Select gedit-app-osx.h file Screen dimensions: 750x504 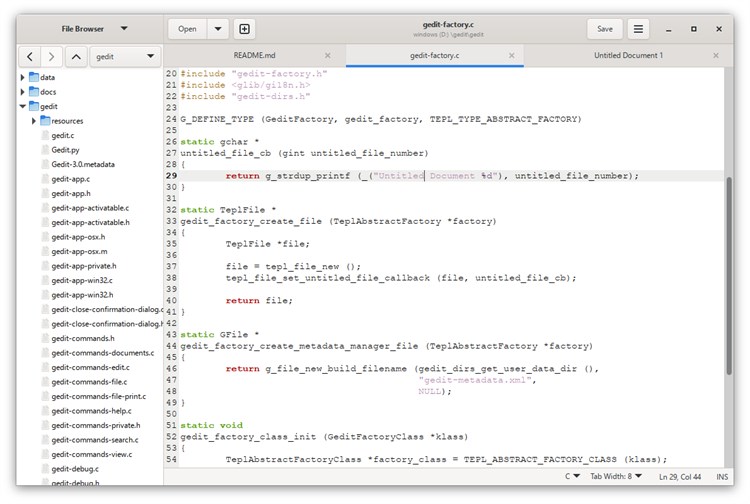(x=78, y=237)
